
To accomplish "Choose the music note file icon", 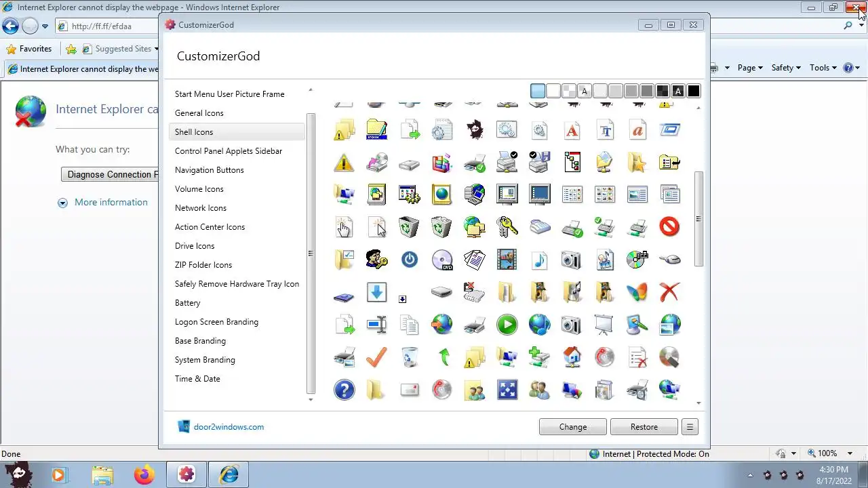I will click(x=539, y=260).
